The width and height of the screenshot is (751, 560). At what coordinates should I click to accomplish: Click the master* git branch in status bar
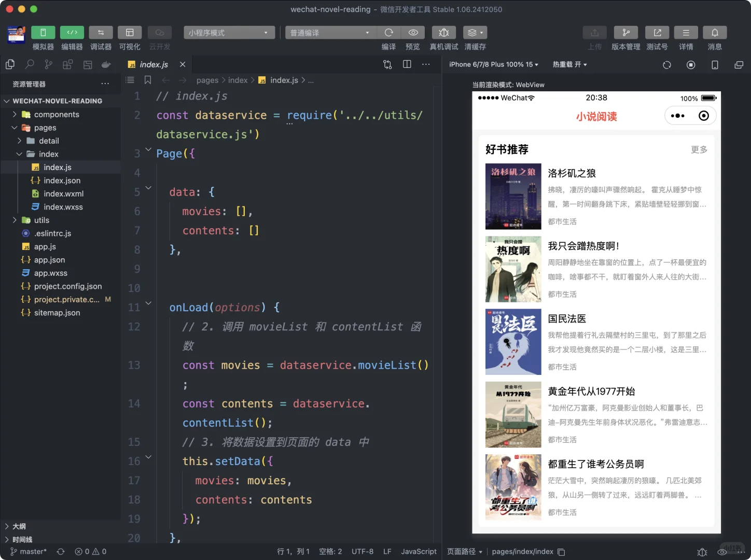(29, 552)
